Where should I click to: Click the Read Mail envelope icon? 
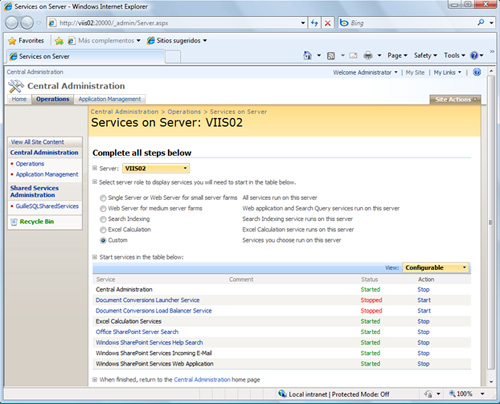(x=353, y=56)
